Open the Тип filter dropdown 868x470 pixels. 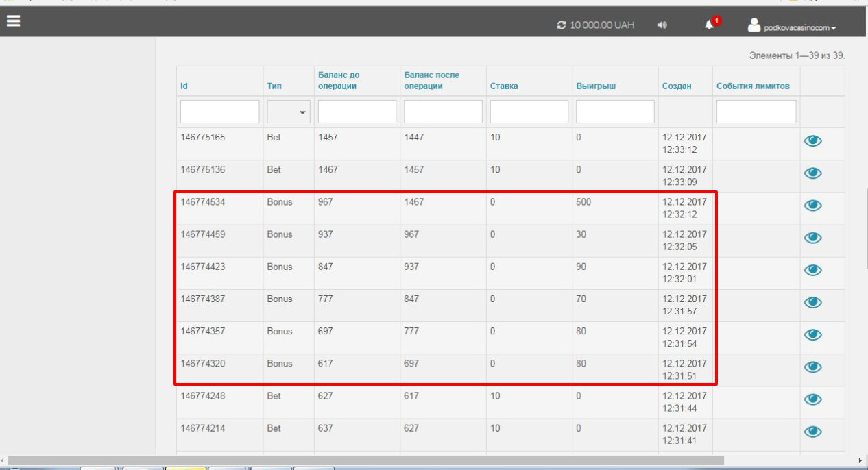[x=288, y=112]
